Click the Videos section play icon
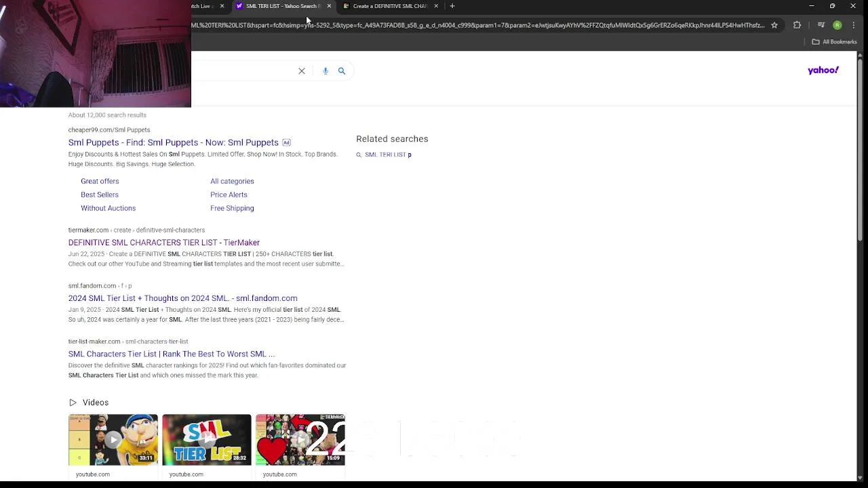Viewport: 868px width, 488px height. (x=73, y=403)
